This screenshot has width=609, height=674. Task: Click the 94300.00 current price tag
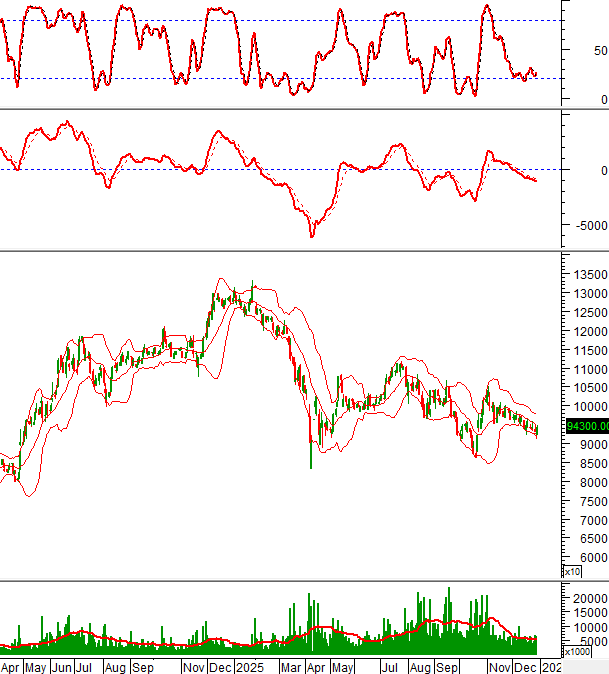[x=586, y=426]
